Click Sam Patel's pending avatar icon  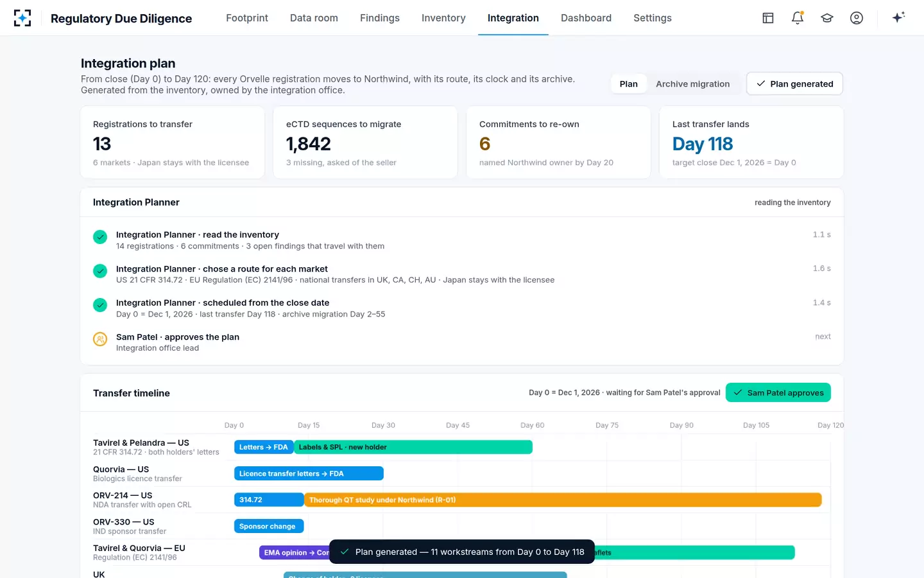(x=100, y=339)
